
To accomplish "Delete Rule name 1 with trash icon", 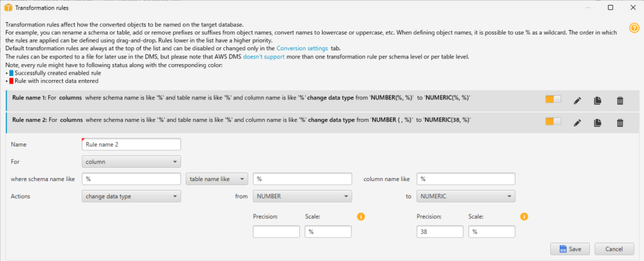I will [x=619, y=101].
